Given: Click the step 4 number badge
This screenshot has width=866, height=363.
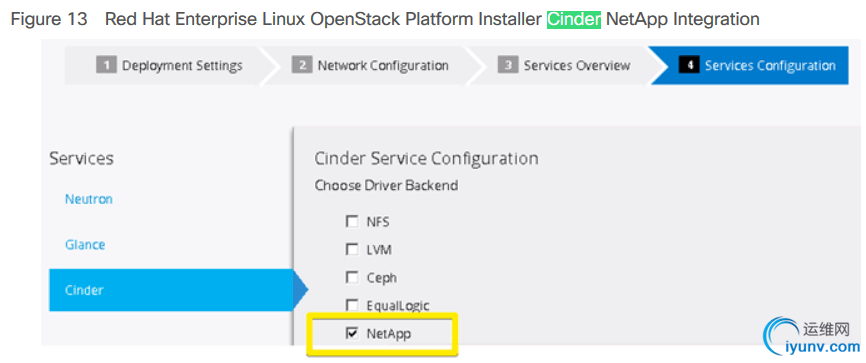Looking at the screenshot, I should [x=689, y=66].
